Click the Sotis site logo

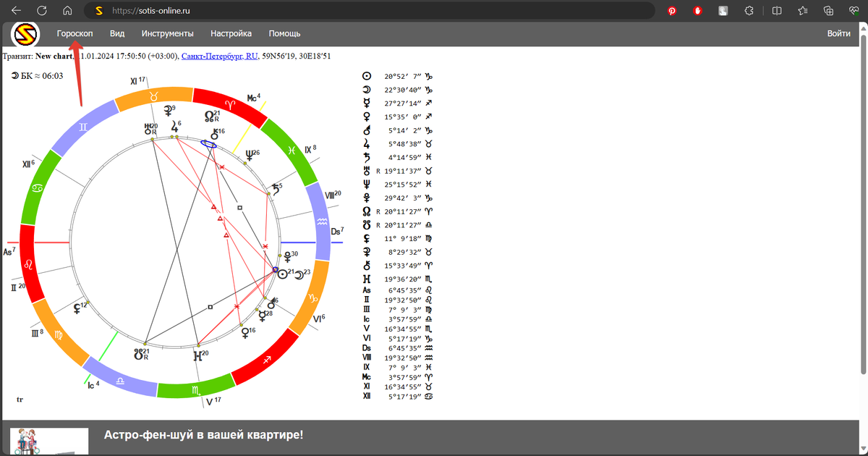25,35
